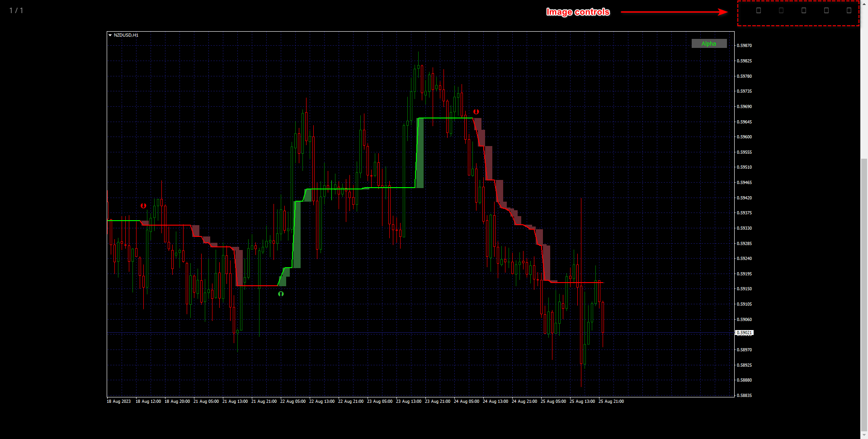Click the 0.59150 price axis label
This screenshot has width=868, height=439.
click(x=744, y=289)
